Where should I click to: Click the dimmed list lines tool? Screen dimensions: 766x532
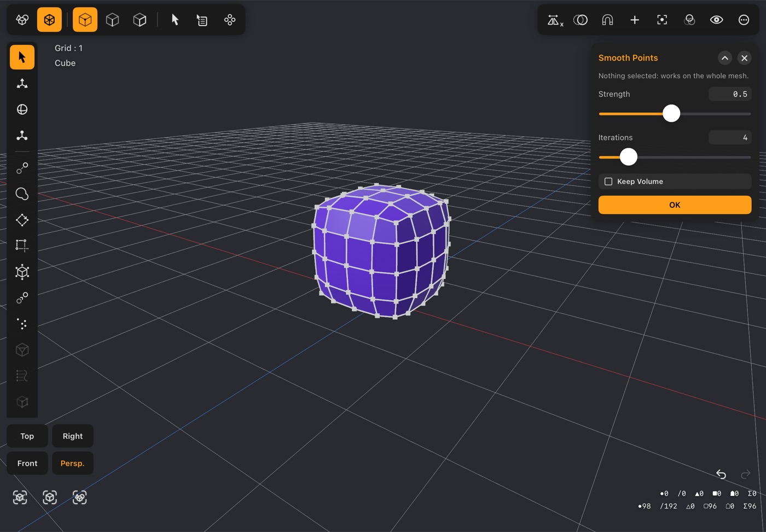(22, 376)
